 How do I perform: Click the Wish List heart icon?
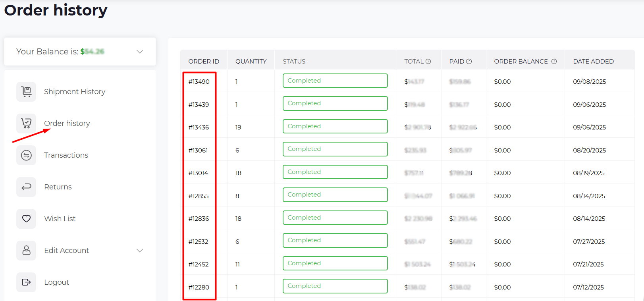(26, 219)
